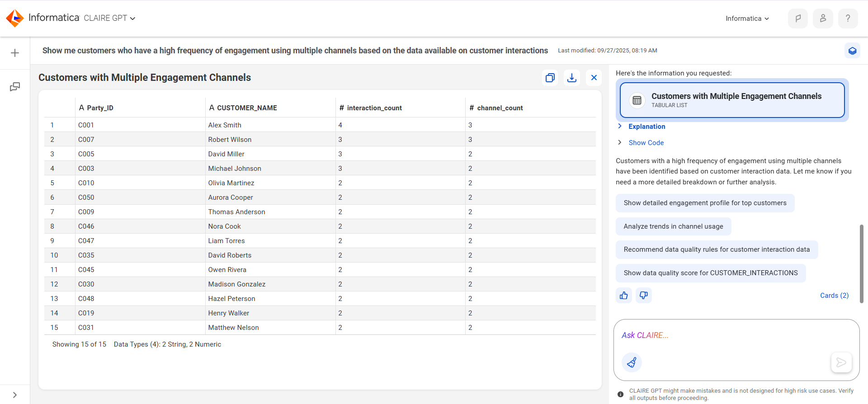This screenshot has height=404, width=868.
Task: Click the CUSTOMER_NAME column header
Action: point(270,108)
